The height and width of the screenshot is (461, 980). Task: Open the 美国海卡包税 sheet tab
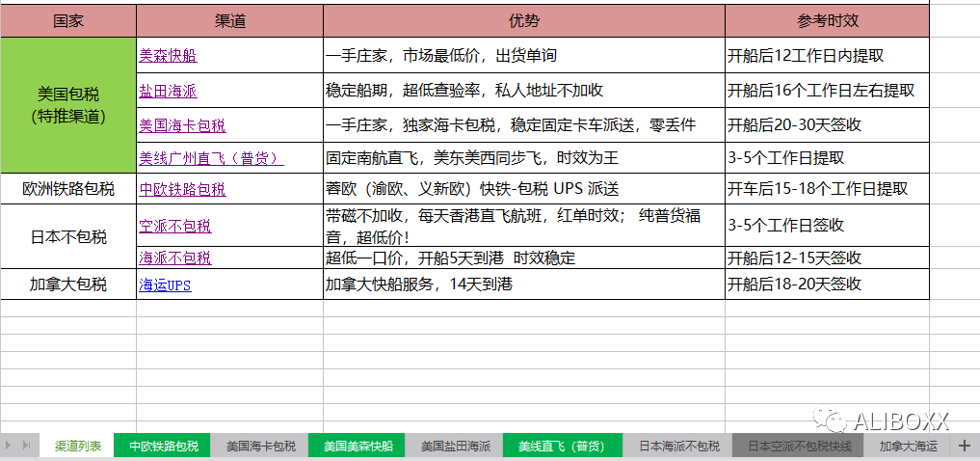pos(260,446)
